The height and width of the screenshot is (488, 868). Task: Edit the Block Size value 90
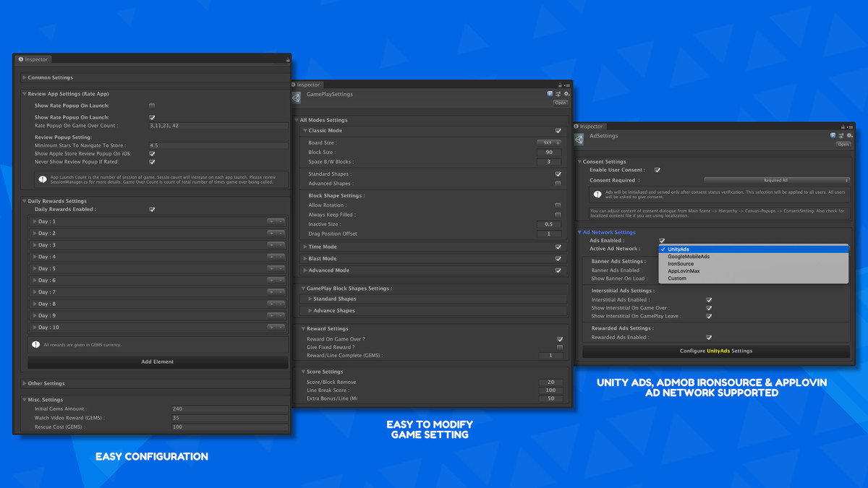[549, 153]
